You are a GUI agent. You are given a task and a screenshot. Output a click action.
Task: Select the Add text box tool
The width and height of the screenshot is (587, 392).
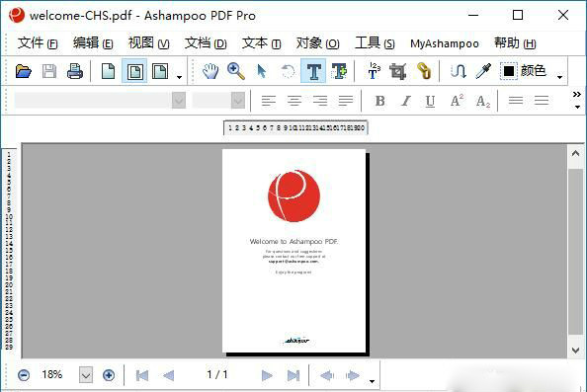click(339, 71)
